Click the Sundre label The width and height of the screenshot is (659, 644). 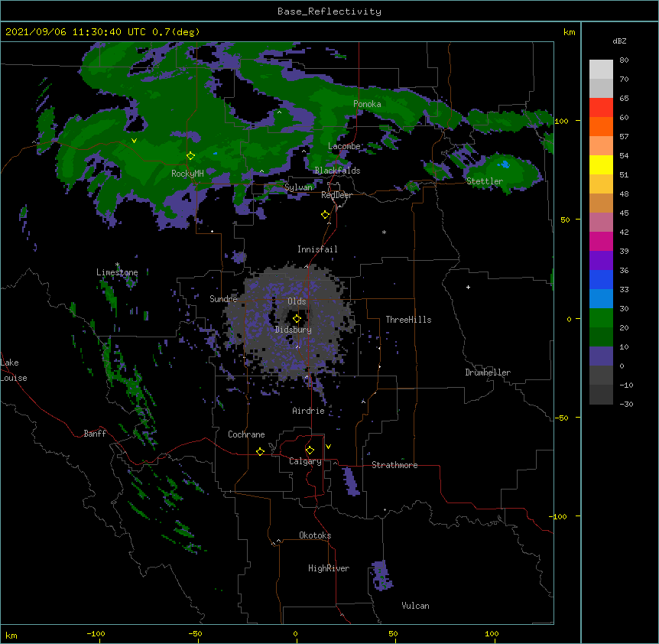point(223,299)
